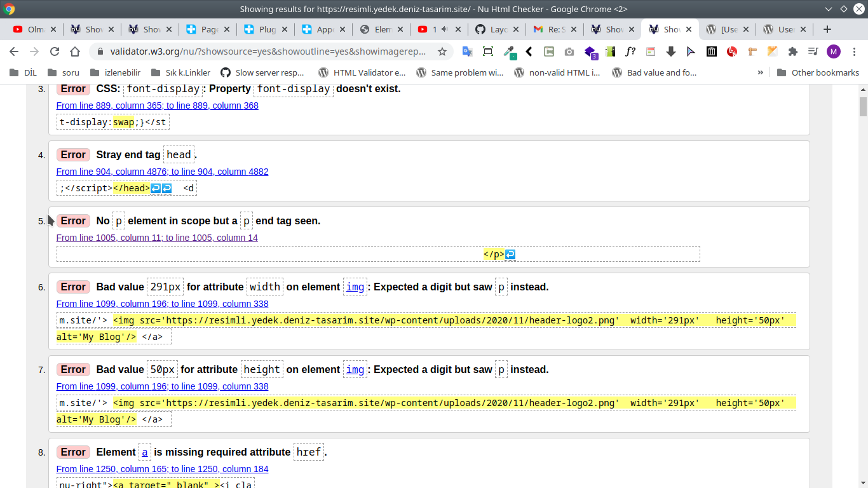Click the URL address bar
Viewport: 868px width, 488px height.
pos(267,51)
